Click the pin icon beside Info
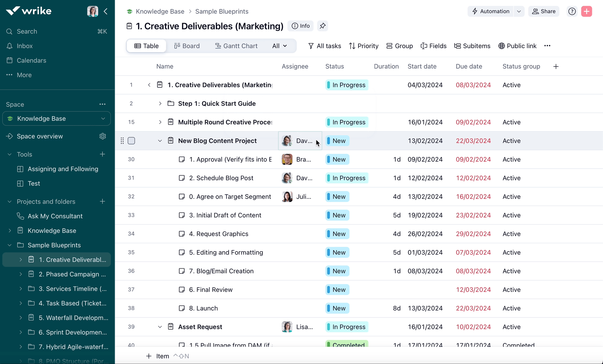This screenshot has height=364, width=603. (323, 26)
